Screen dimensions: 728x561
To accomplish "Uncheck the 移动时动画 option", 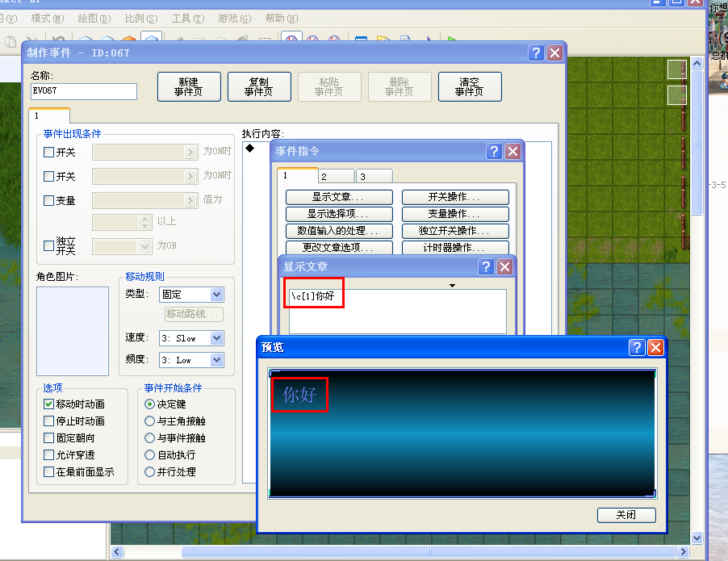I will [x=48, y=404].
